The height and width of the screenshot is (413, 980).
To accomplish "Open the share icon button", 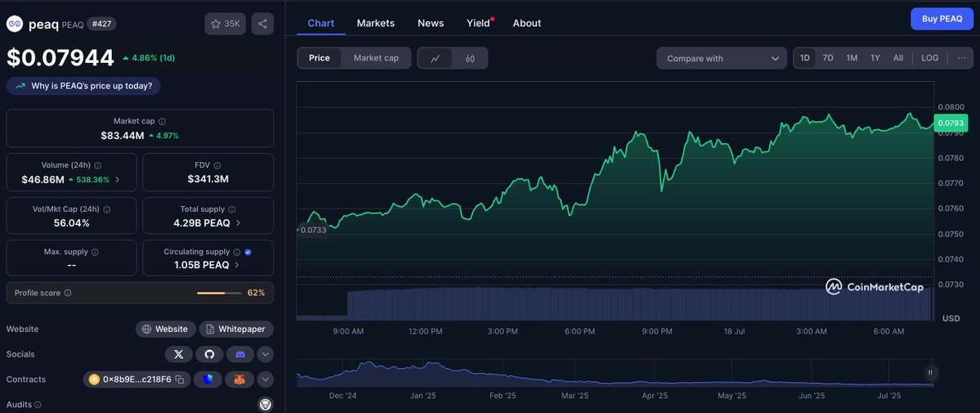I will (x=262, y=24).
